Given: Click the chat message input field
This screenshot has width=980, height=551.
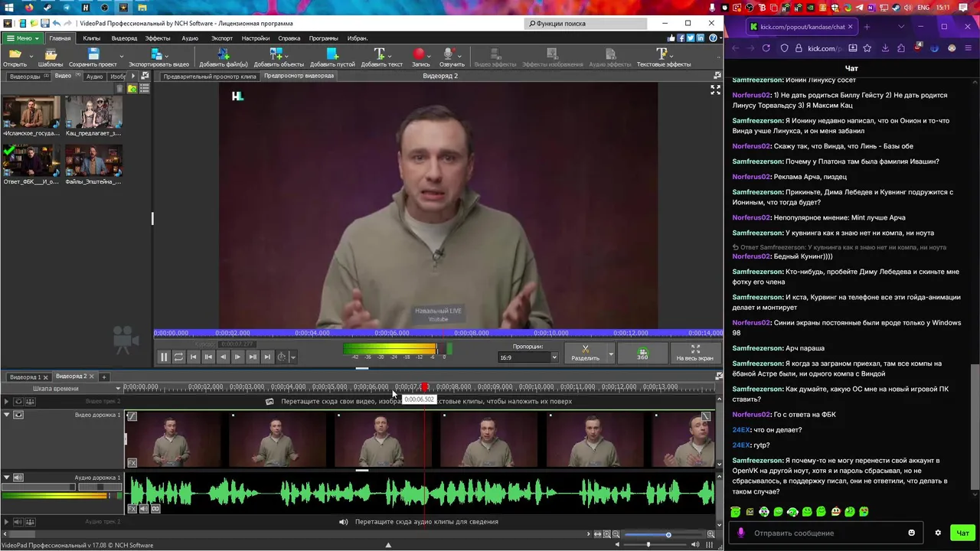Looking at the screenshot, I should click(x=827, y=533).
